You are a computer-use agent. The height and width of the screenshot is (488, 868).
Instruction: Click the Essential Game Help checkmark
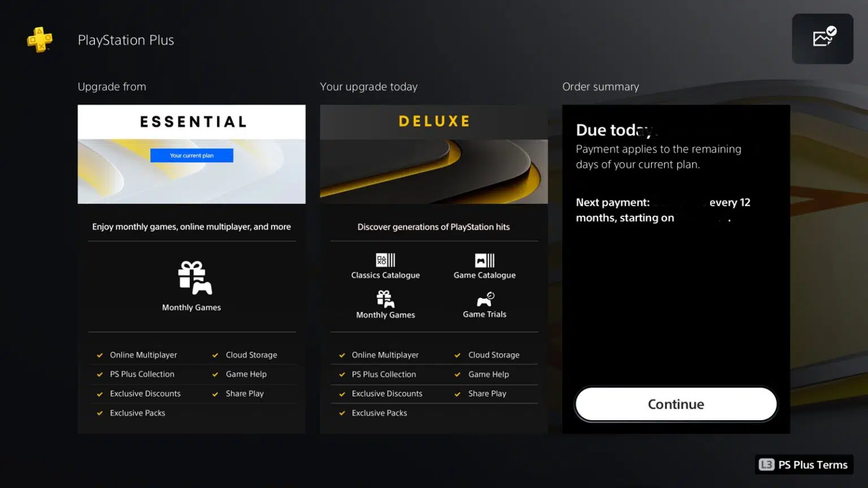click(215, 374)
